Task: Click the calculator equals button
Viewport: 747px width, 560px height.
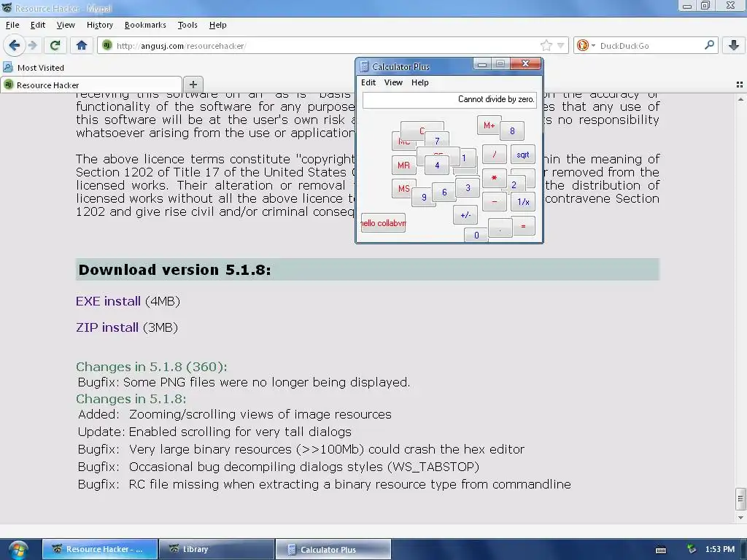Action: (x=523, y=226)
